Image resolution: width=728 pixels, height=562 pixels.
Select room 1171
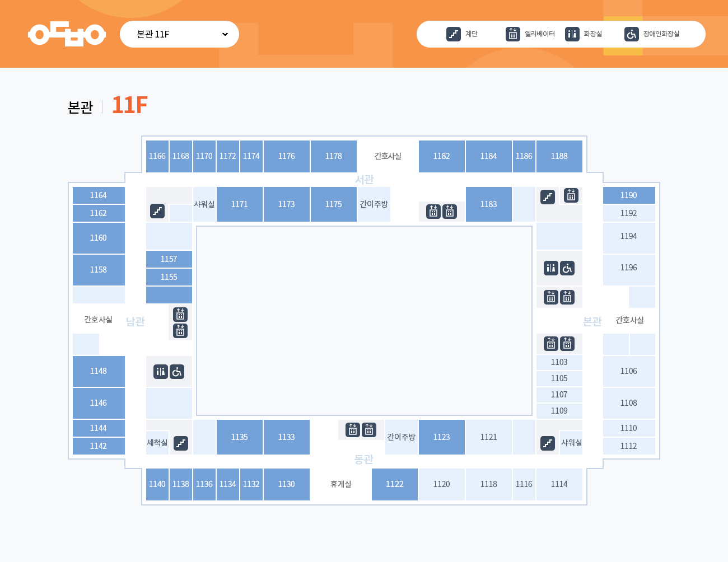(240, 204)
